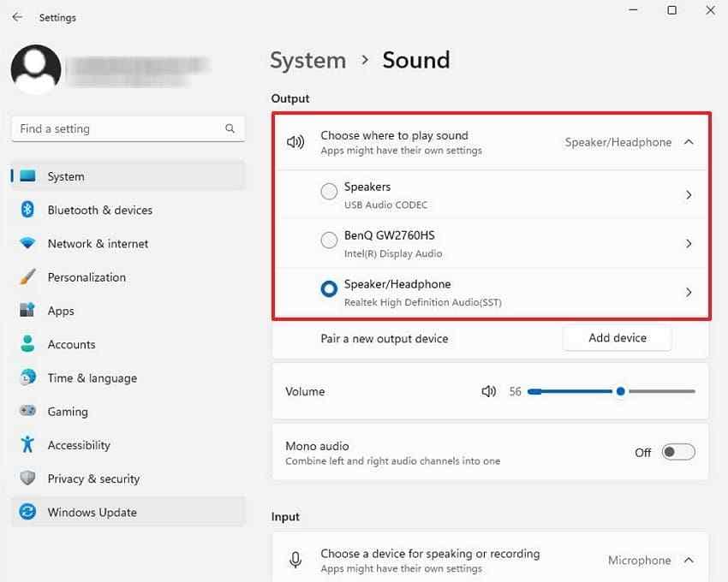Click the microphone icon in Input section
This screenshot has width=728, height=582.
pyautogui.click(x=295, y=560)
